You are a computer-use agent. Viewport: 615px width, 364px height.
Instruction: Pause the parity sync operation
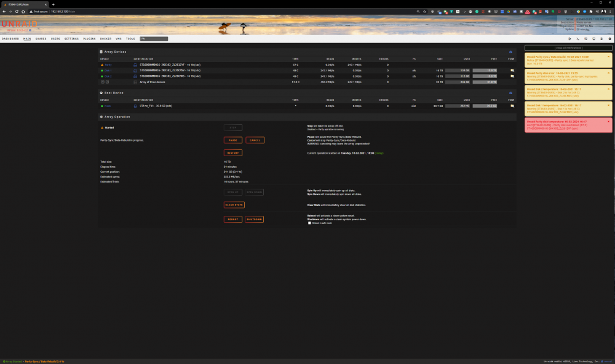pos(233,140)
